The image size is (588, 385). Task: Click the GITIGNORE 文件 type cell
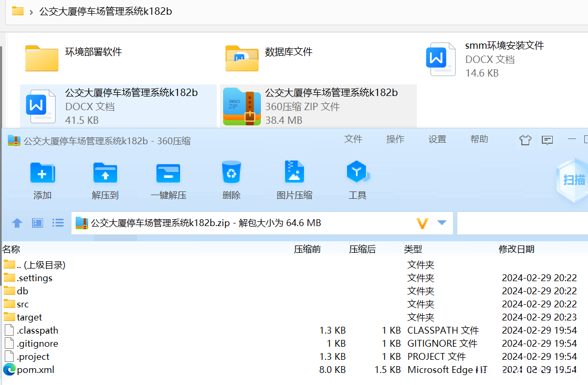(442, 344)
